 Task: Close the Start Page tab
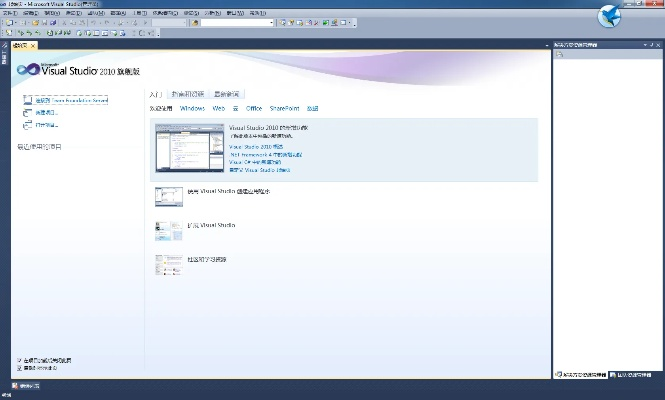pos(33,45)
